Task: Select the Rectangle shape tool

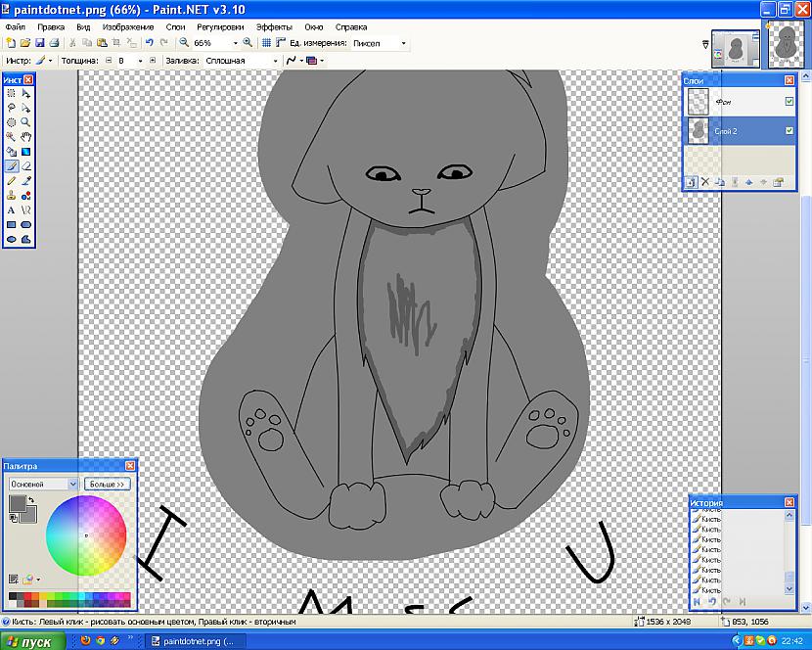Action: coord(11,224)
